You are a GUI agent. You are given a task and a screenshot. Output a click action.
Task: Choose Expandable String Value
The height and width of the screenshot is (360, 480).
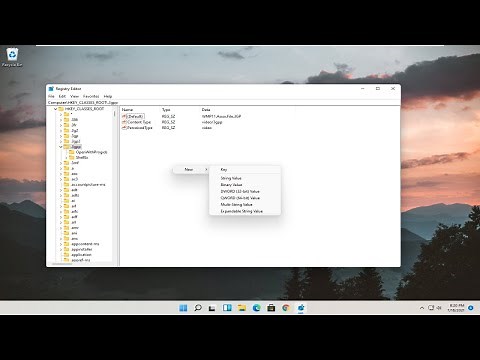245,211
